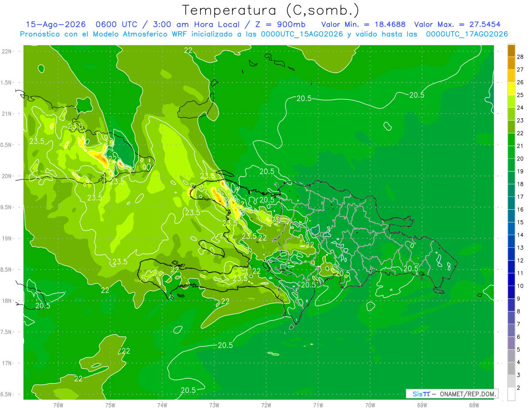The image size is (532, 411).
Task: Click the 'Valor Max. = 27.5454' readout
Action: 457,24
